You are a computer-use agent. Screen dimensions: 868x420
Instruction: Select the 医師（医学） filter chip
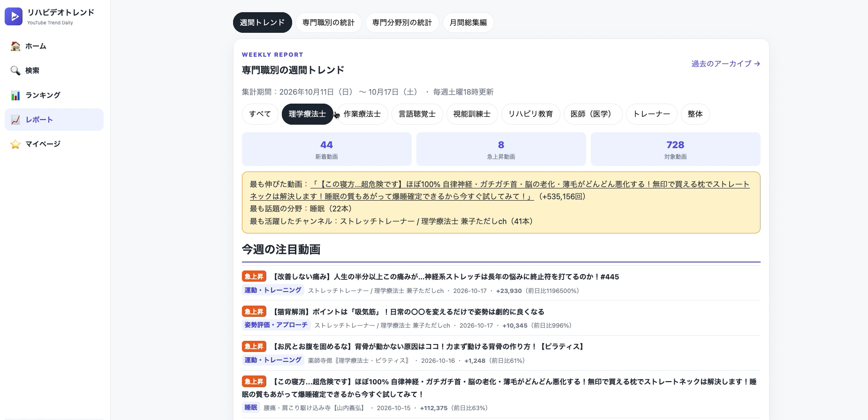click(593, 114)
